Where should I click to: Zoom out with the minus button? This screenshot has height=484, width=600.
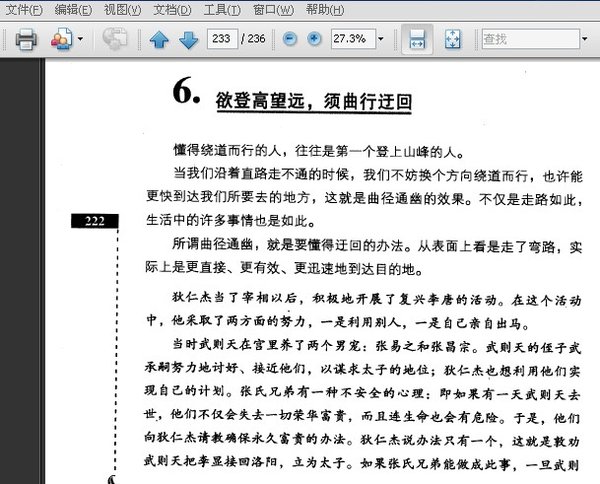click(290, 39)
